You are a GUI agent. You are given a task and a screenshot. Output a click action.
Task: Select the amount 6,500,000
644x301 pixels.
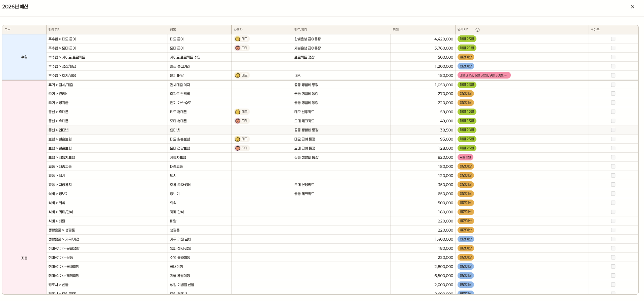443,276
